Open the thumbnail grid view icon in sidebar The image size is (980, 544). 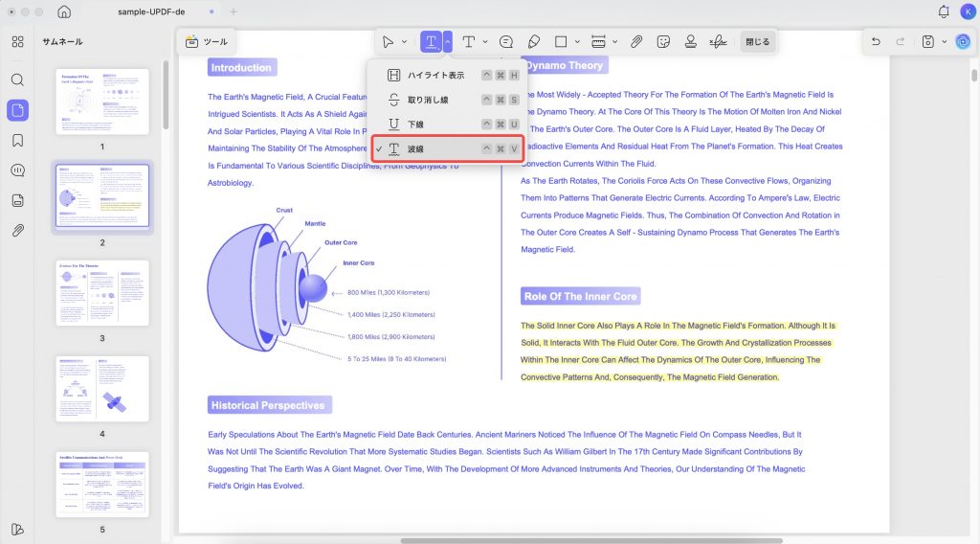[x=17, y=42]
